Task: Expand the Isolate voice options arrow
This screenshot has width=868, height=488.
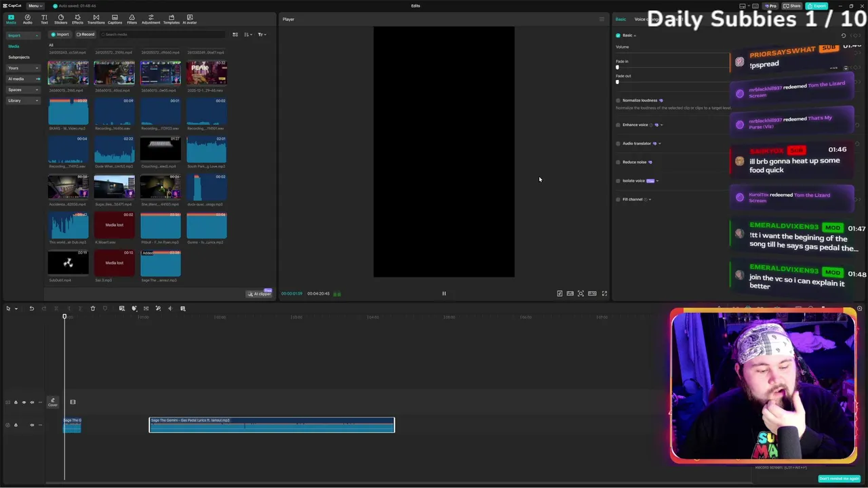Action: 657,181
